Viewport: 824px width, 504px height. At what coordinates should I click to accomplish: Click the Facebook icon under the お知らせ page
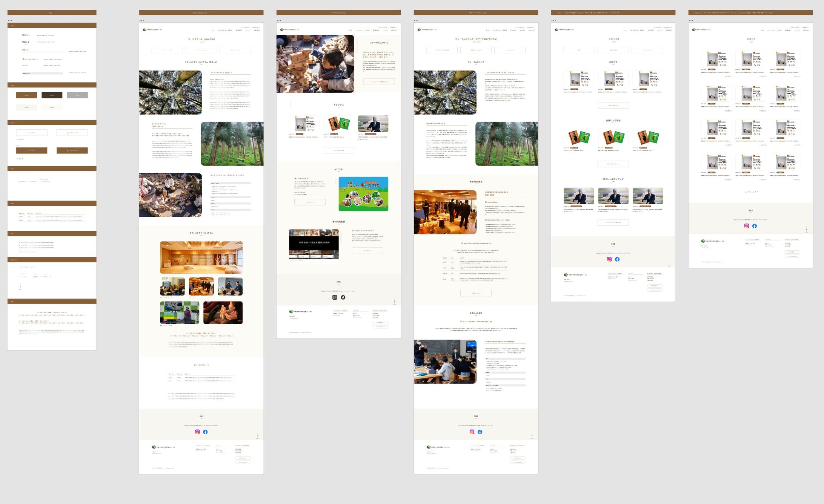755,225
